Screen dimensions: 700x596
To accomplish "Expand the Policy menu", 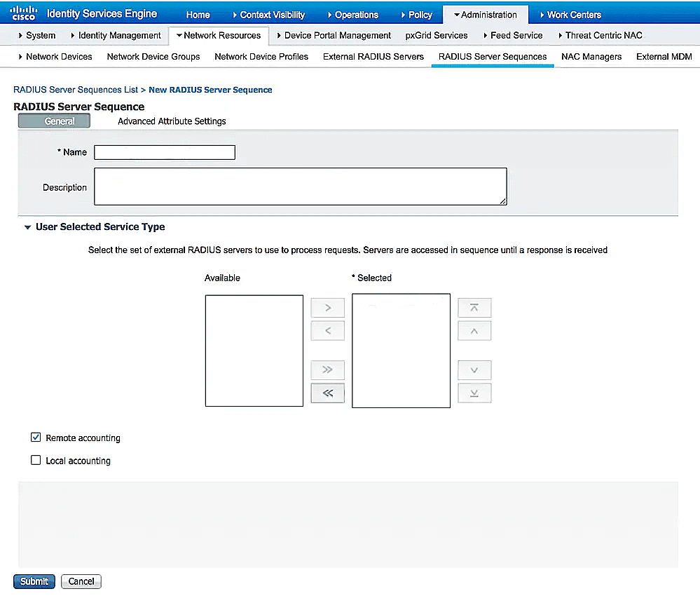I will (x=416, y=15).
